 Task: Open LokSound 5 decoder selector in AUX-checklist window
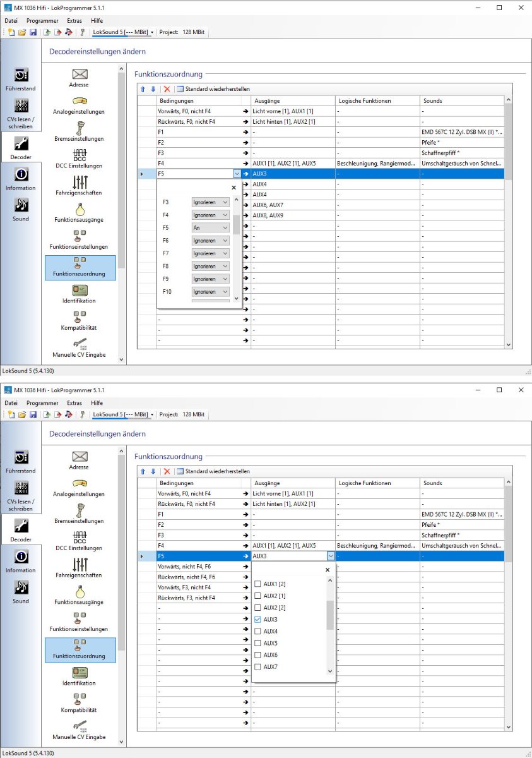(123, 414)
